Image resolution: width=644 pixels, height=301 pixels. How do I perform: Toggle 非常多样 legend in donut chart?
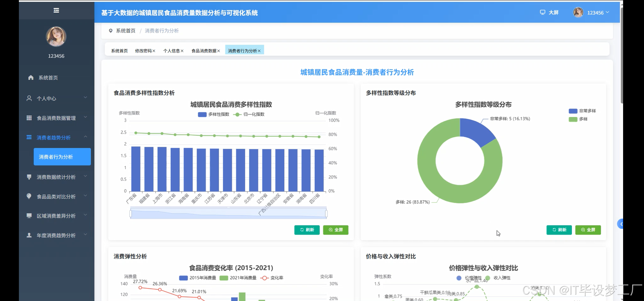pyautogui.click(x=582, y=111)
